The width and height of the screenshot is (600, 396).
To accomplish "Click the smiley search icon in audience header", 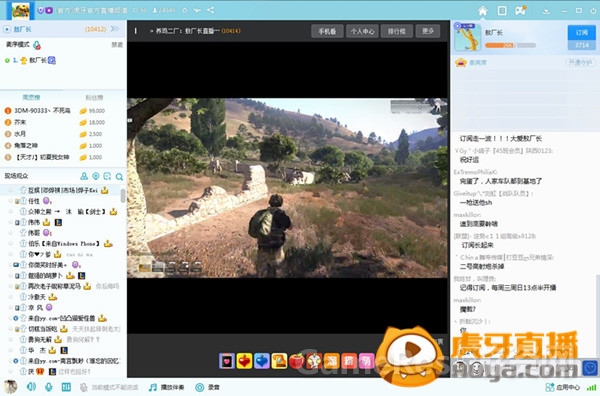I will tap(107, 176).
